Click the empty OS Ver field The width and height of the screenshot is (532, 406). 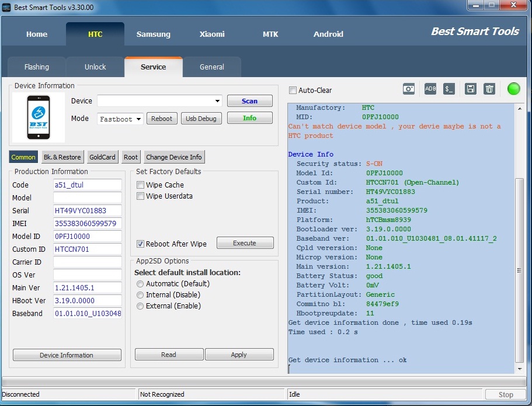pyautogui.click(x=87, y=275)
